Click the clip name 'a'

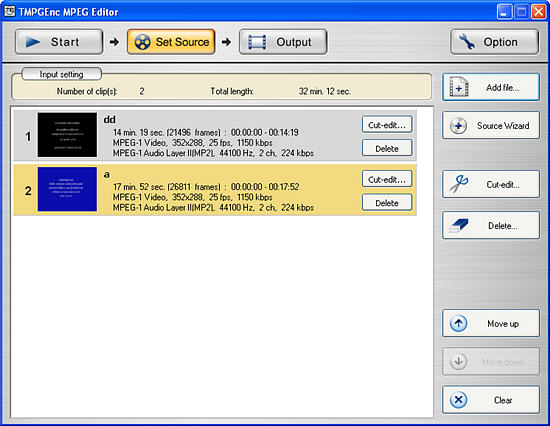(107, 174)
